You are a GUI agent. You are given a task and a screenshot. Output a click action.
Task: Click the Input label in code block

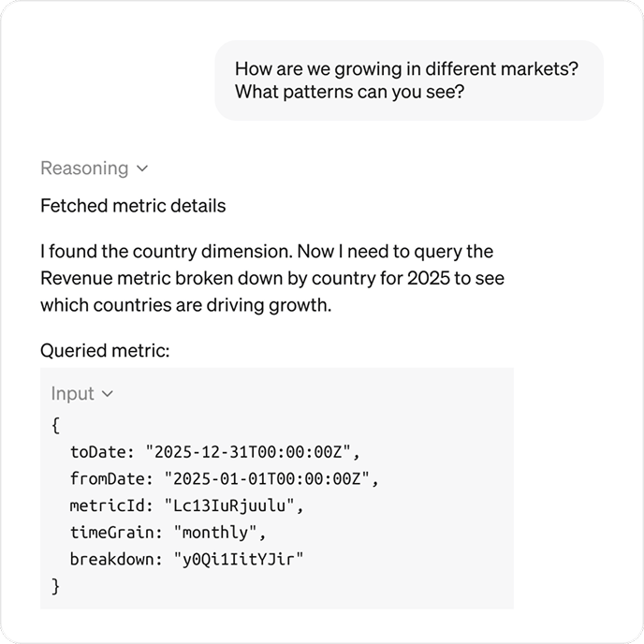[x=73, y=394]
